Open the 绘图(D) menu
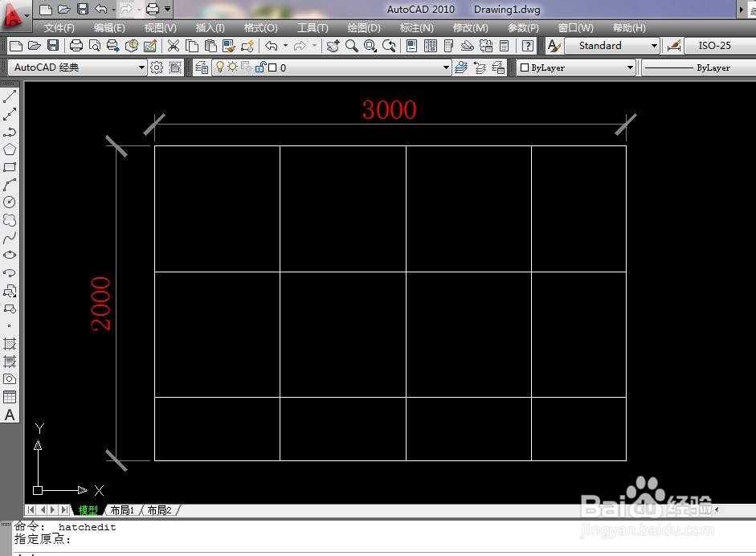The height and width of the screenshot is (556, 756). (364, 28)
